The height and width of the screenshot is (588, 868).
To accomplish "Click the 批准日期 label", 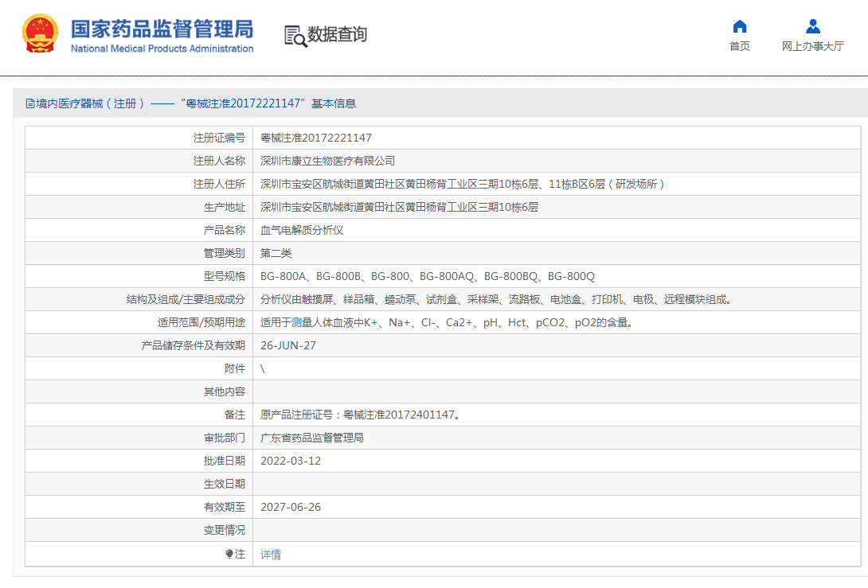I will point(225,461).
